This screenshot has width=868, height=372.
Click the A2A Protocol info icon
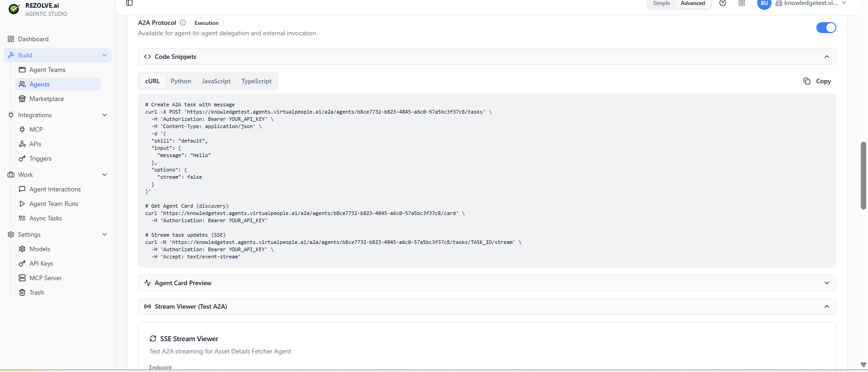(x=183, y=23)
